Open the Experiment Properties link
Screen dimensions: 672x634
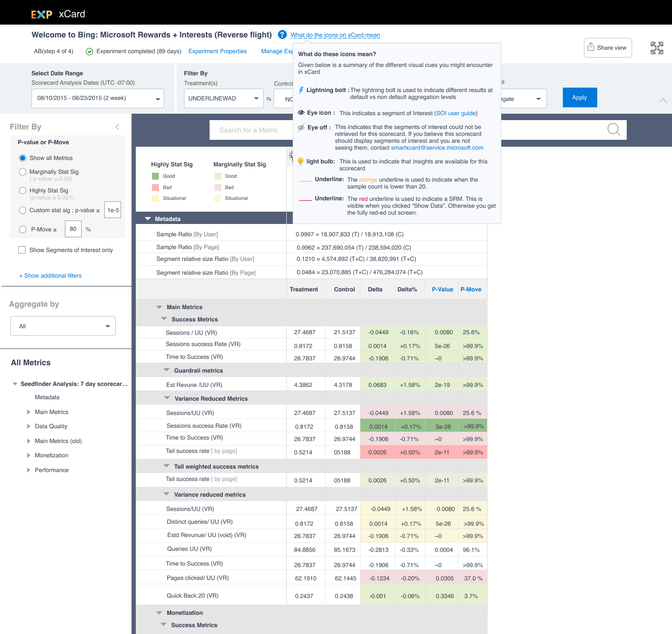coord(217,51)
